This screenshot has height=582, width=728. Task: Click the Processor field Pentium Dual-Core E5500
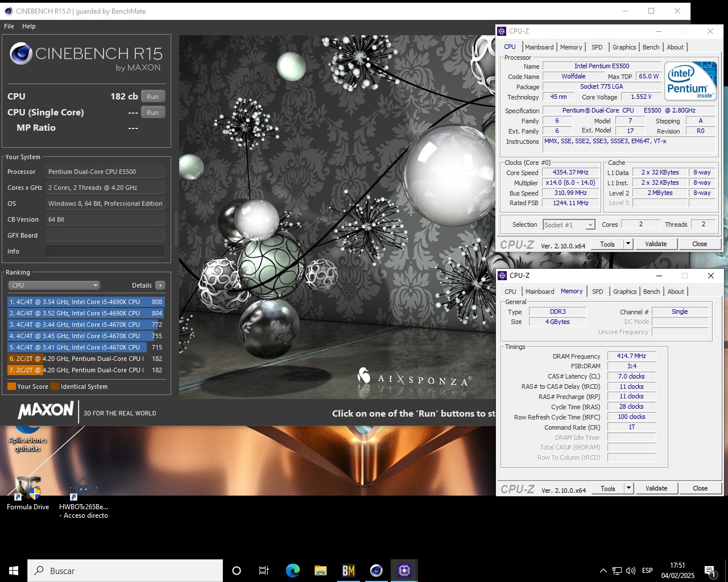pos(105,172)
